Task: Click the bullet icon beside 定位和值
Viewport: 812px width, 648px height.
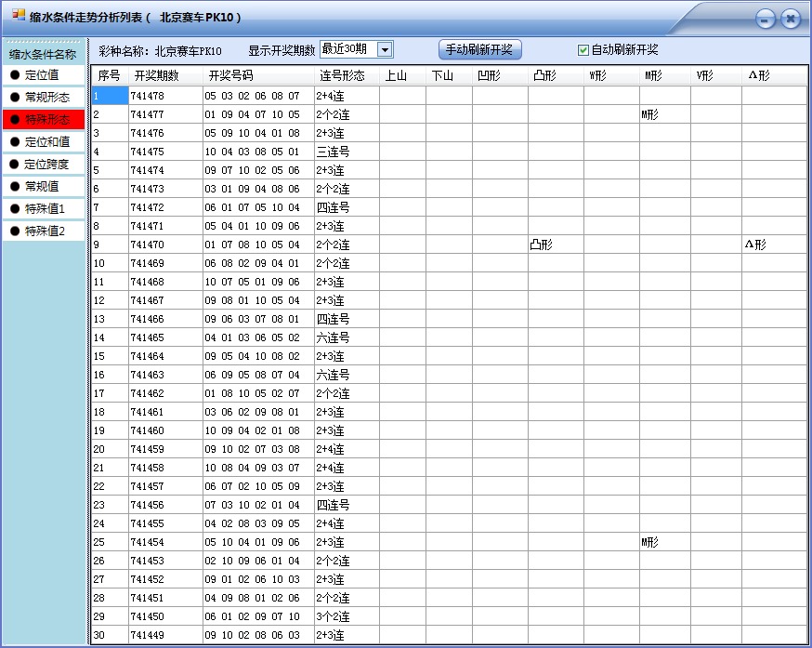Action: (x=15, y=140)
